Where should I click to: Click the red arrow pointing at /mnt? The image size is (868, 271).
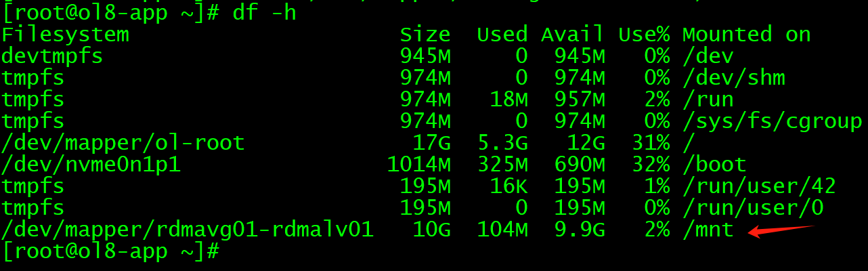[781, 231]
